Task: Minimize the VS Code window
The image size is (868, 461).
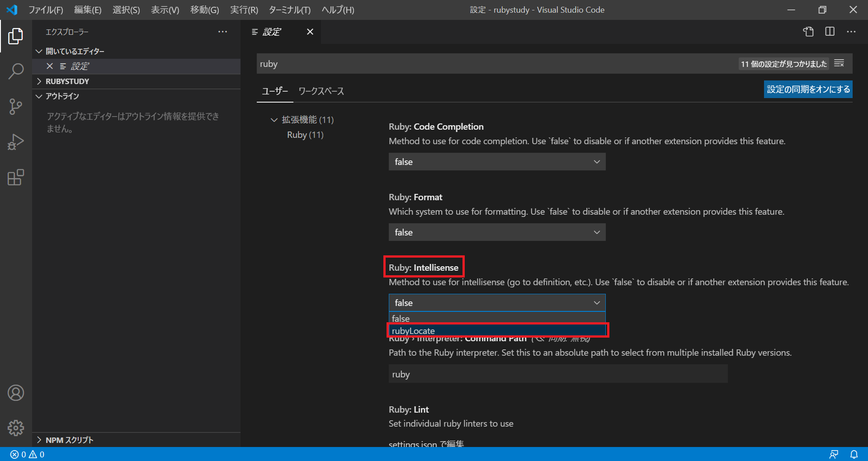Action: pyautogui.click(x=791, y=9)
